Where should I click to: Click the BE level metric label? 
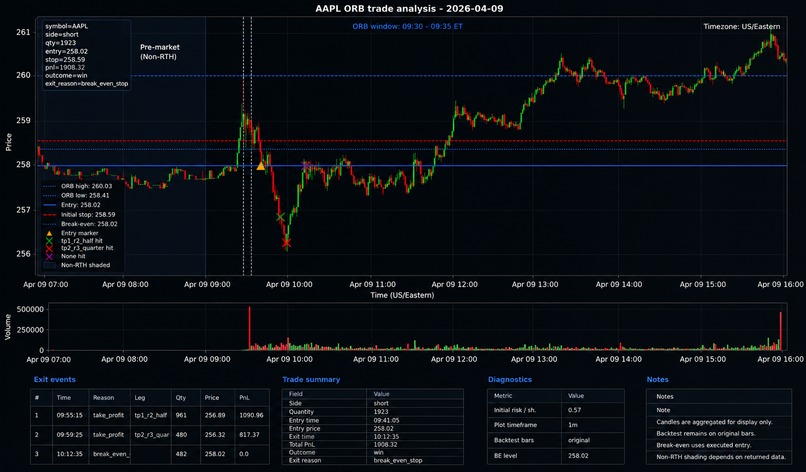pyautogui.click(x=505, y=456)
